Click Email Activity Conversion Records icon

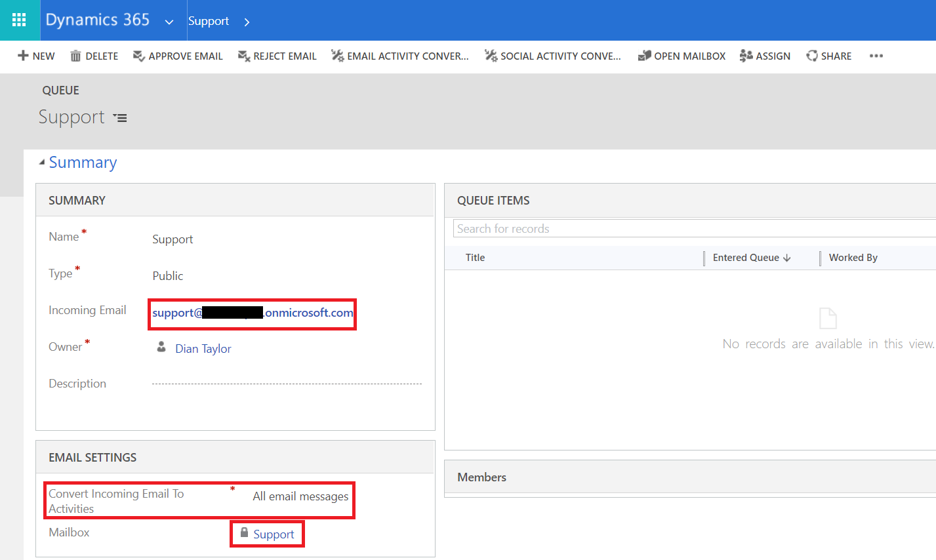pyautogui.click(x=337, y=56)
